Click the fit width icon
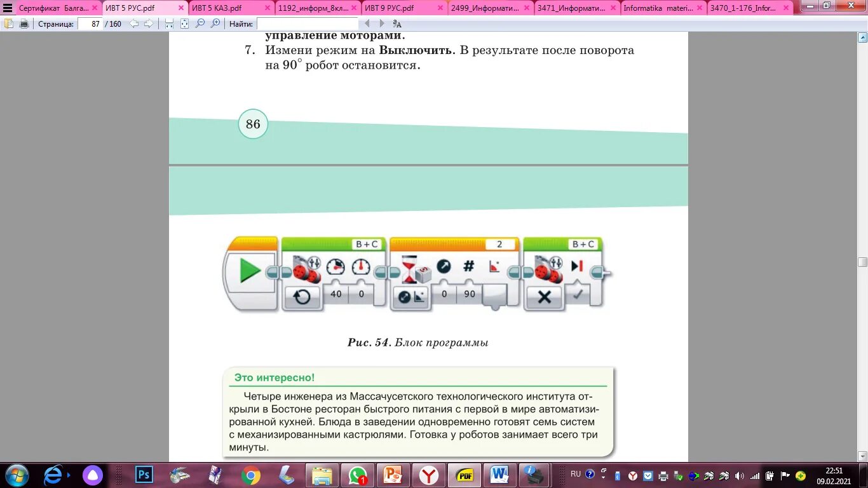 169,24
